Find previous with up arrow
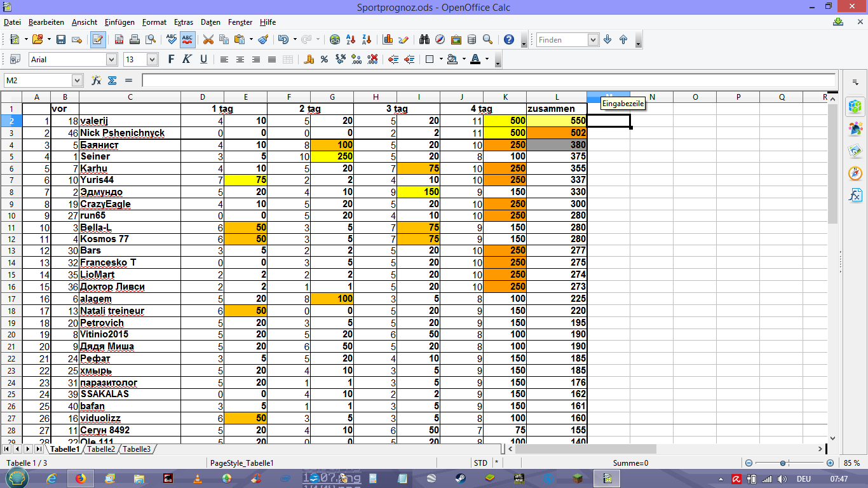The image size is (868, 488). coord(623,39)
